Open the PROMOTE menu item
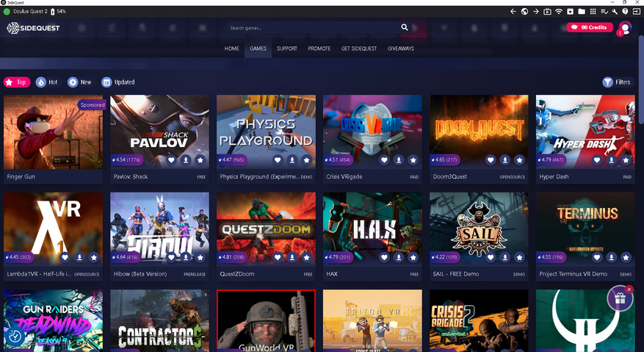 click(x=319, y=49)
